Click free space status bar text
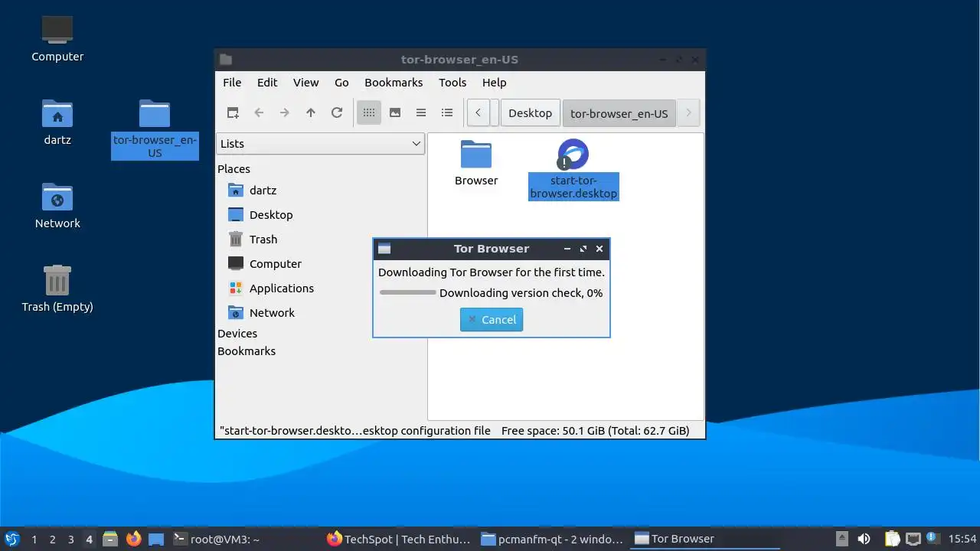The image size is (980, 551). 595,431
